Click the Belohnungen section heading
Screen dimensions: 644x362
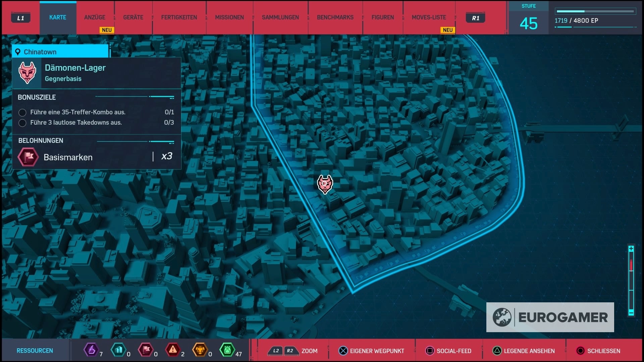(41, 140)
